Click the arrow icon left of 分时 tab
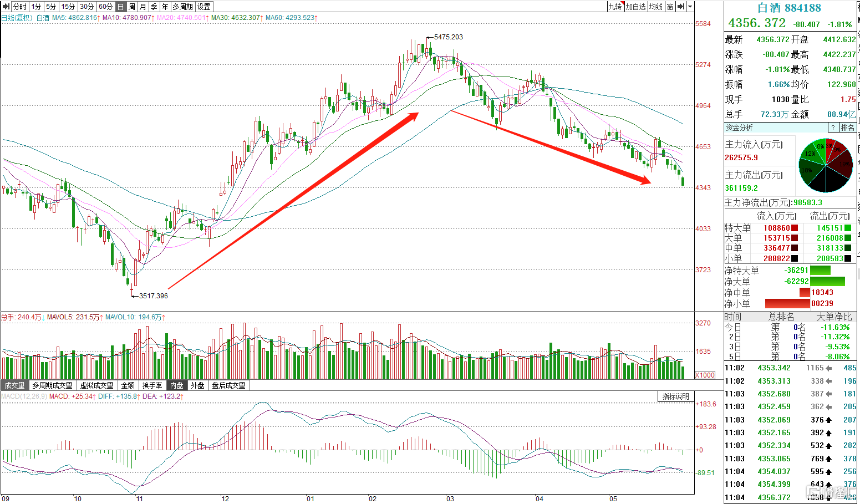860x504 pixels. [6, 7]
